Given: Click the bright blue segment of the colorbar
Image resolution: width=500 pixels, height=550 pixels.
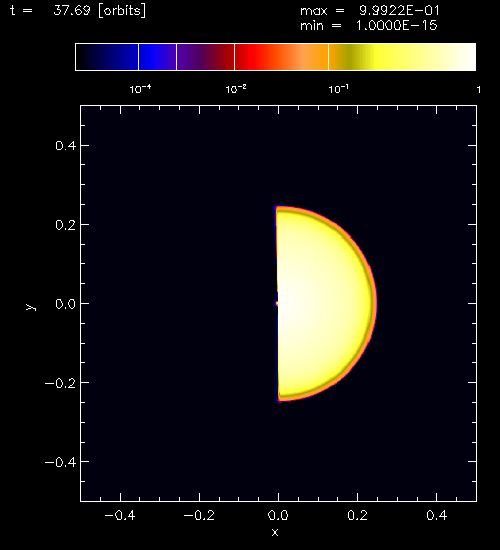Looking at the screenshot, I should [157, 57].
